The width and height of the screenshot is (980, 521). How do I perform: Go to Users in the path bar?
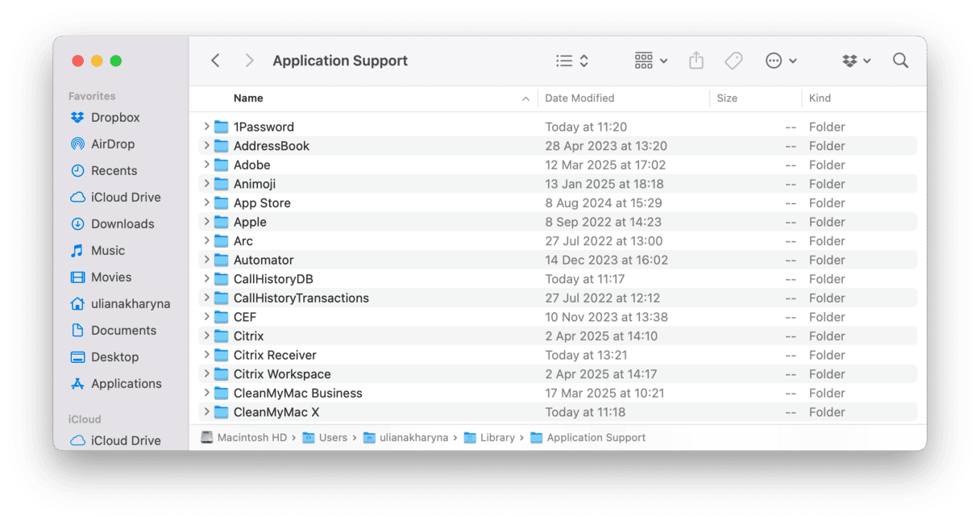pos(325,438)
